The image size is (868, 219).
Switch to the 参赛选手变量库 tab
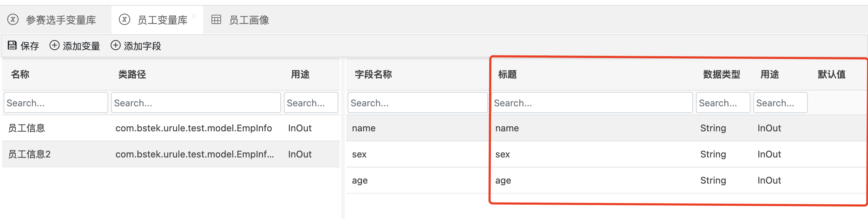61,20
